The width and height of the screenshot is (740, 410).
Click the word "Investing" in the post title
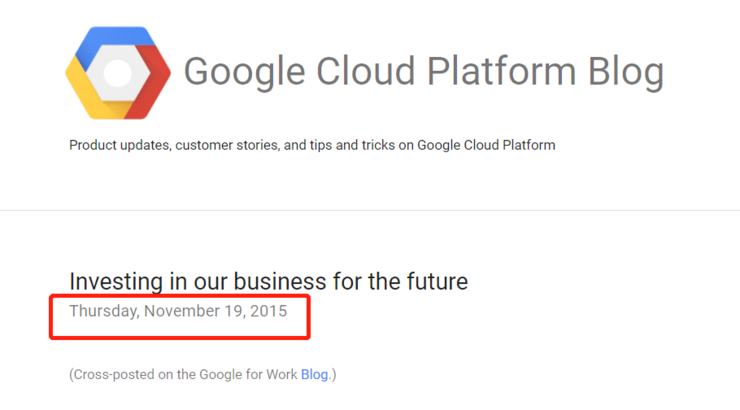click(x=116, y=282)
